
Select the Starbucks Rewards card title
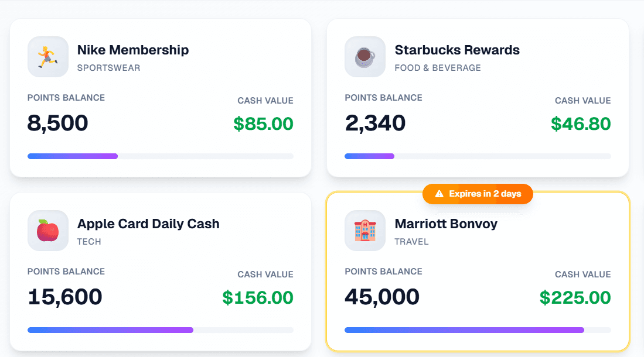point(457,50)
